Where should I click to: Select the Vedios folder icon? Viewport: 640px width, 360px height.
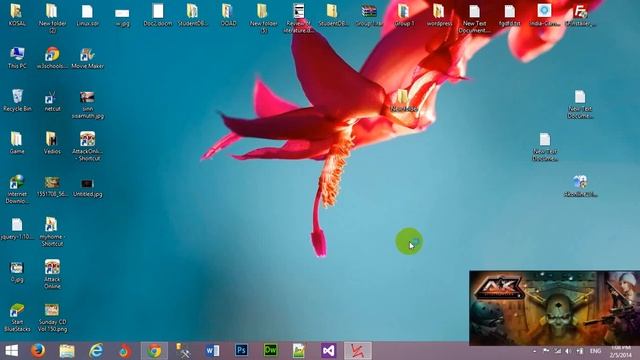click(x=52, y=143)
